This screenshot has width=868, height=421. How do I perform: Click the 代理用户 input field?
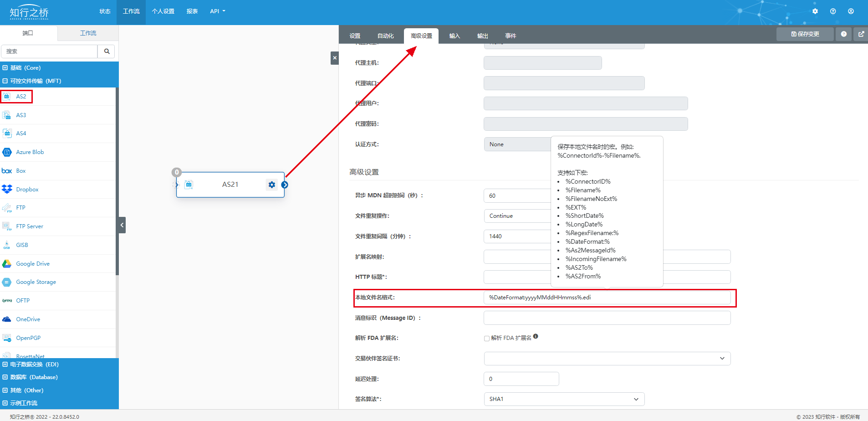point(586,103)
